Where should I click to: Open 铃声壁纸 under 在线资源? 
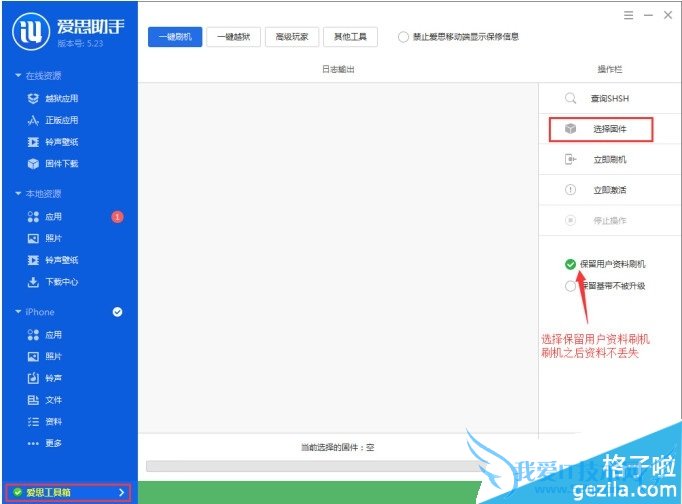click(61, 142)
